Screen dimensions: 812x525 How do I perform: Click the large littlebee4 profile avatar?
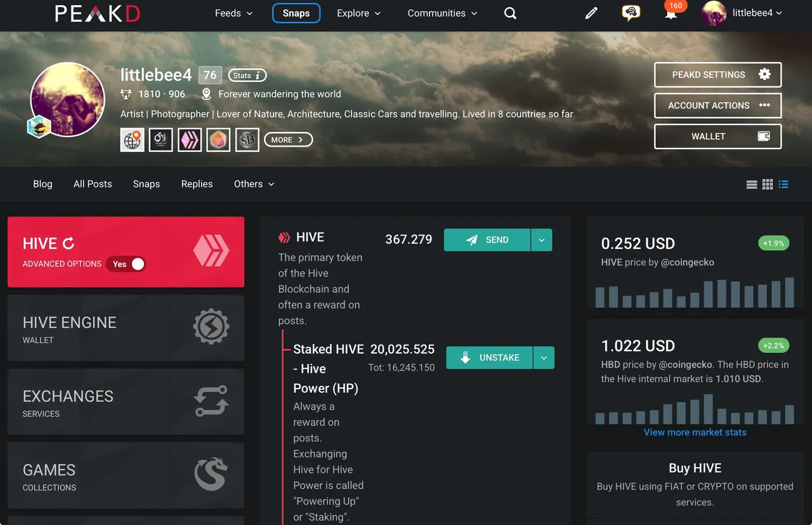68,99
